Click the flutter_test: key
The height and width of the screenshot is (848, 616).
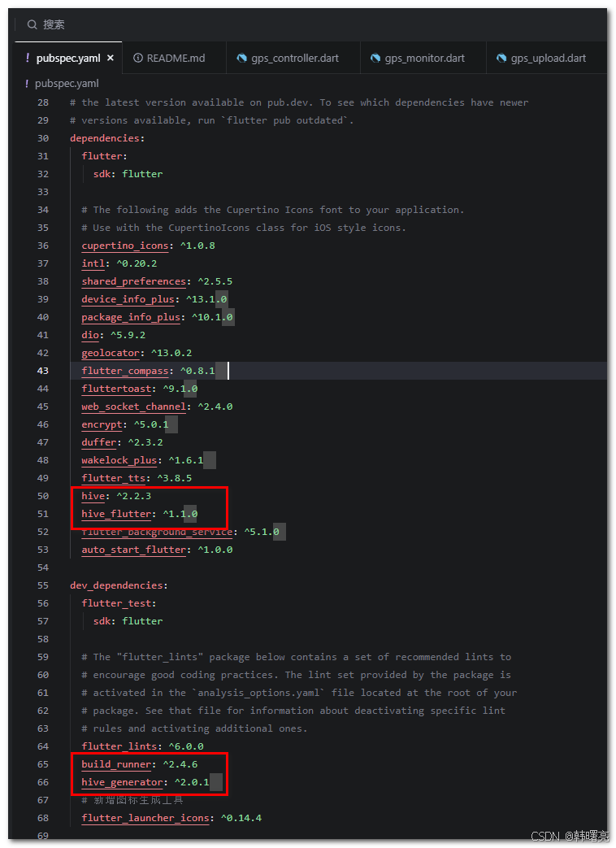(119, 603)
